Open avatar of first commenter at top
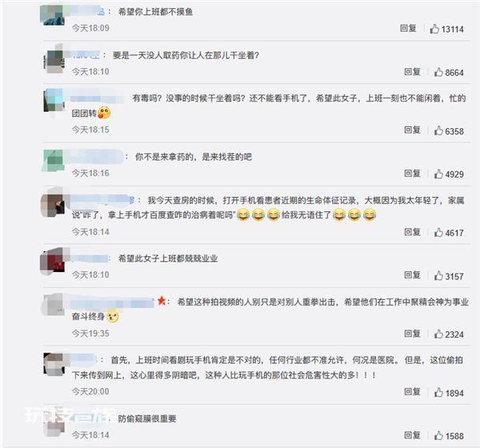This screenshot has width=480, height=448. tap(52, 14)
